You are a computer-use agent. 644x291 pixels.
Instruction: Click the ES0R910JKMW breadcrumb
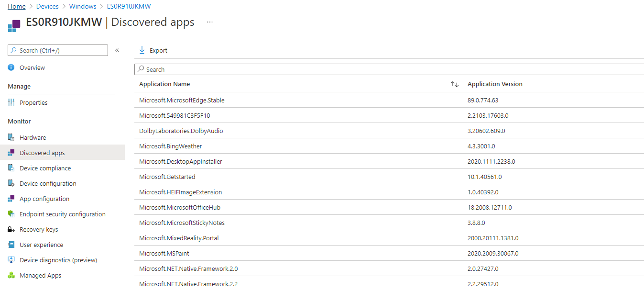click(x=129, y=6)
